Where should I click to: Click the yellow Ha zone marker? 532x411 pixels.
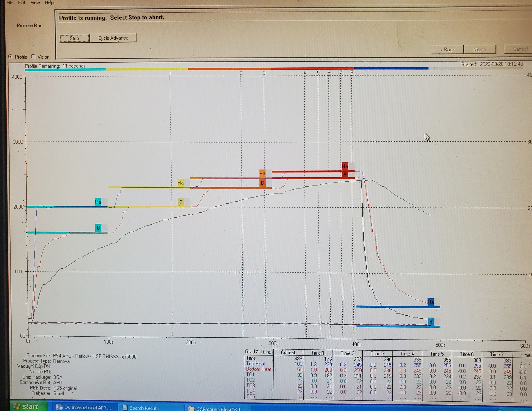click(180, 183)
